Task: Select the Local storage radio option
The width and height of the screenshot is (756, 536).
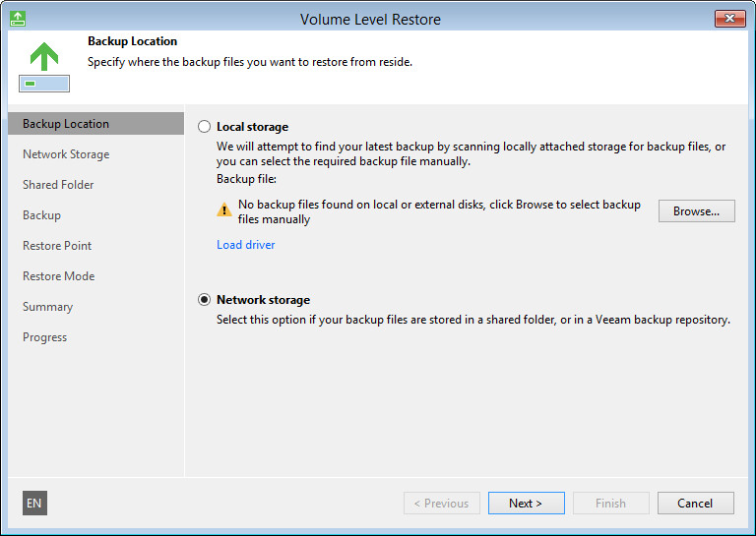Action: pos(205,127)
